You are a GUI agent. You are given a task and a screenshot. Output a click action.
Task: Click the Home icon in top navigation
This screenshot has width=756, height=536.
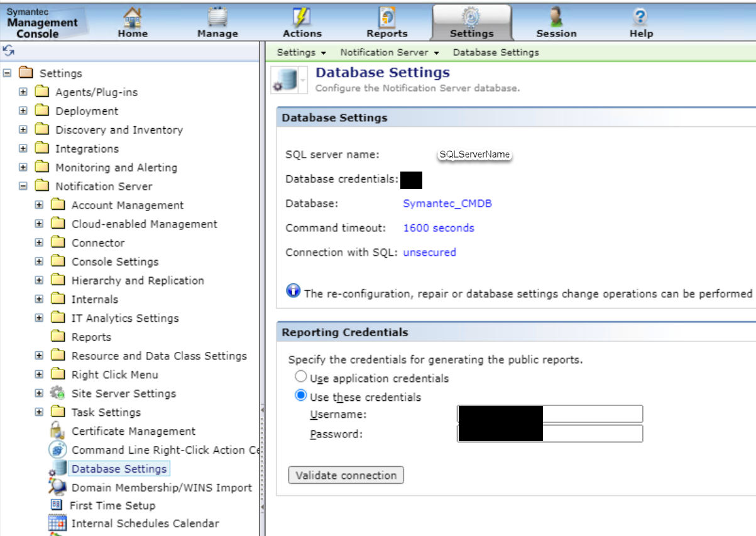132,17
